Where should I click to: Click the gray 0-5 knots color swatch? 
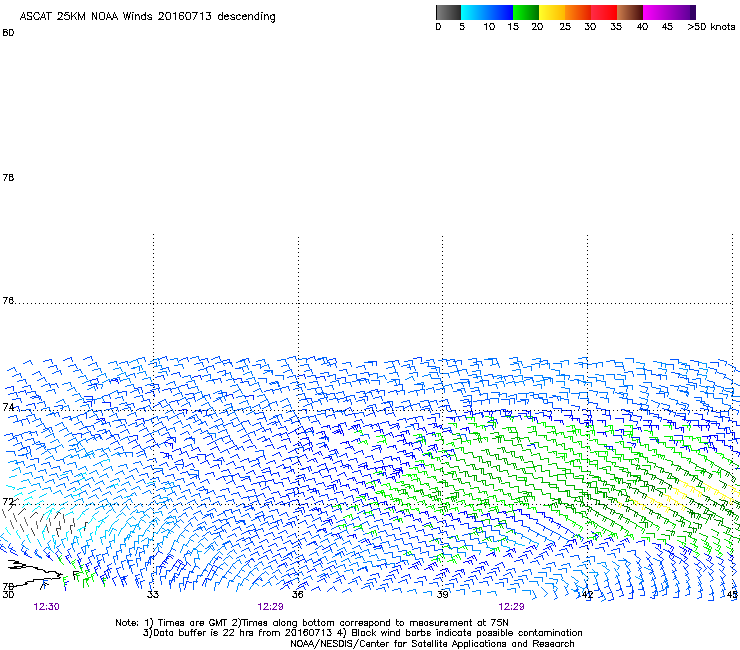click(448, 12)
